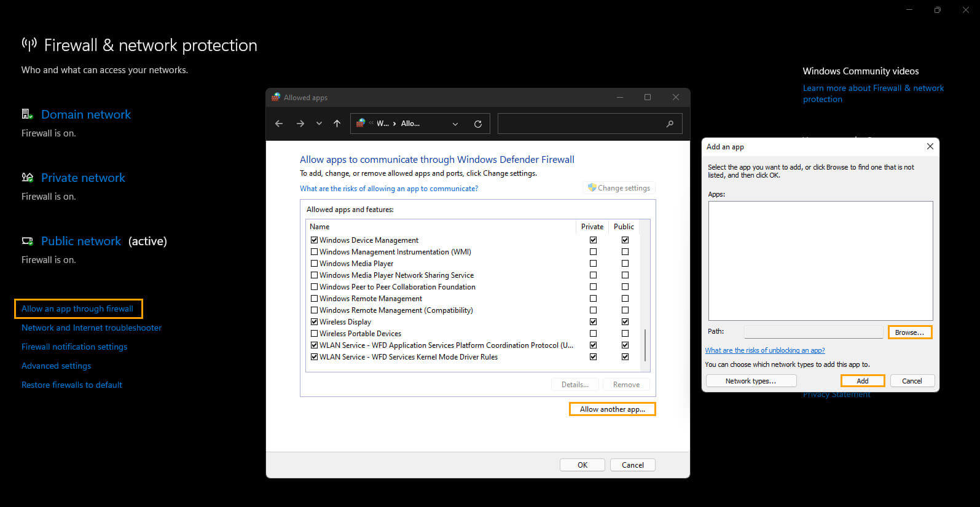
Task: Click What are the risks of unblocking an app
Action: coord(765,350)
